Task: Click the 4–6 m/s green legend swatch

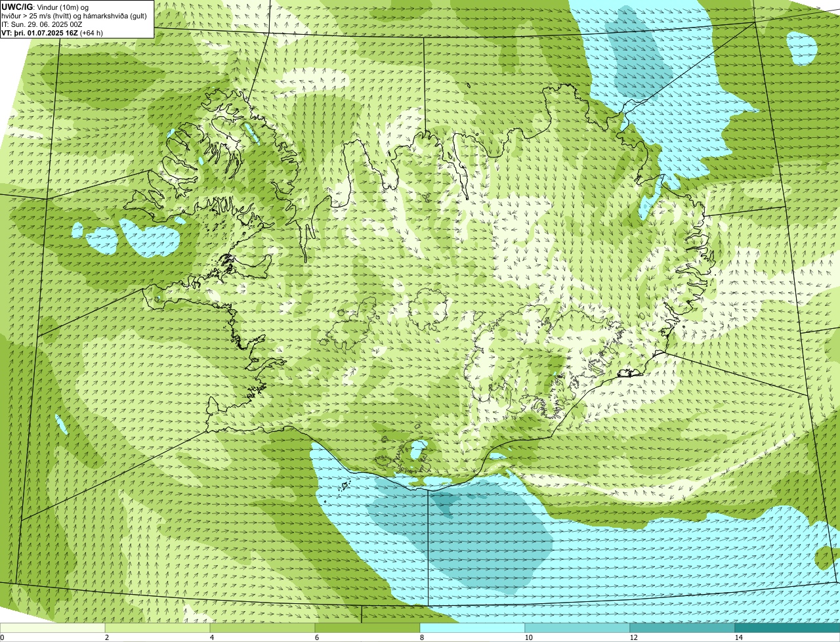Action: [x=262, y=628]
